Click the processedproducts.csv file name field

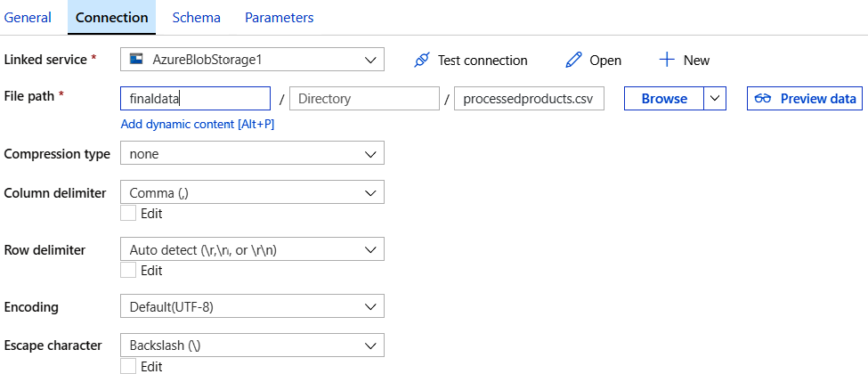click(x=529, y=98)
